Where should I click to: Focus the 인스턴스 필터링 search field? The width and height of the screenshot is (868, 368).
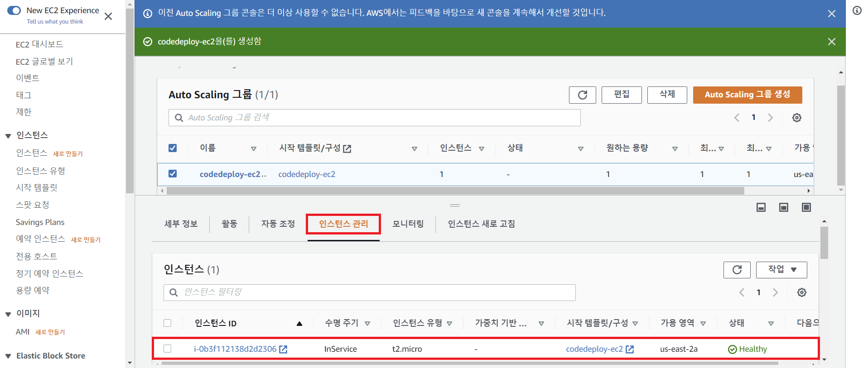370,292
